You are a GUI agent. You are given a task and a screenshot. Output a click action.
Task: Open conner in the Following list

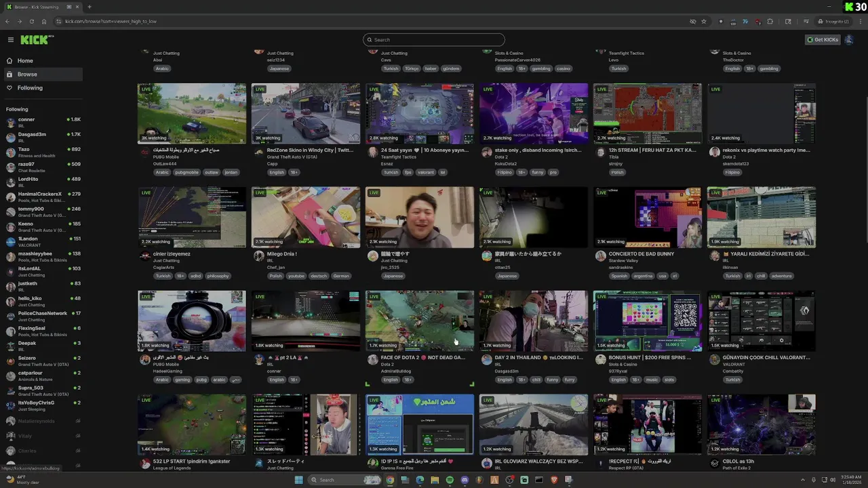click(x=42, y=122)
